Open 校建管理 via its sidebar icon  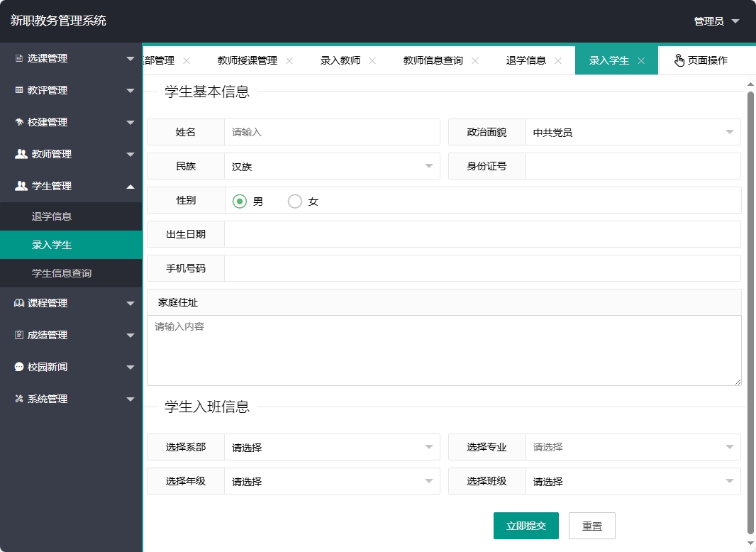(21, 122)
